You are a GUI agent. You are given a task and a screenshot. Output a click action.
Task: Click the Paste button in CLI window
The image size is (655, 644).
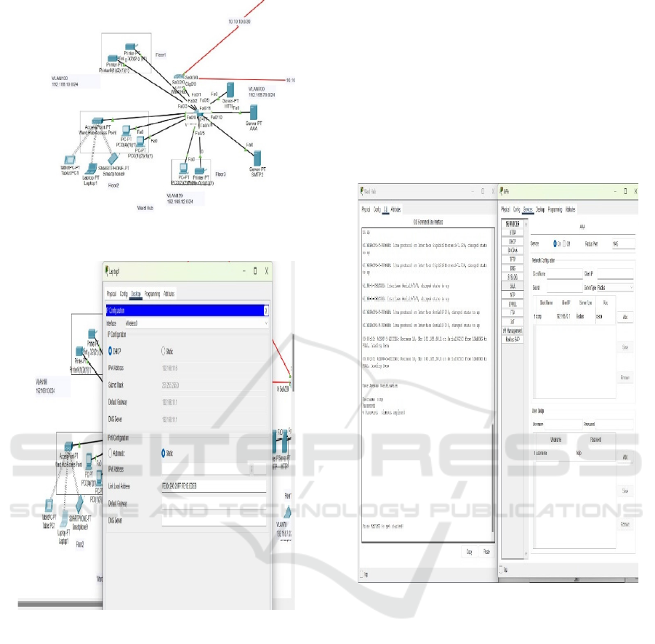click(x=485, y=552)
